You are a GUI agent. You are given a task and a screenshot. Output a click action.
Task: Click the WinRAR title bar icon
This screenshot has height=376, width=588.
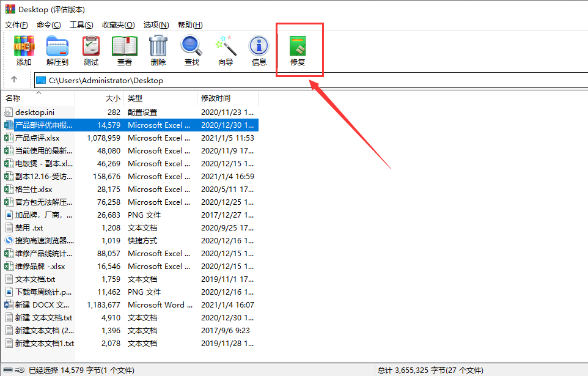click(10, 9)
